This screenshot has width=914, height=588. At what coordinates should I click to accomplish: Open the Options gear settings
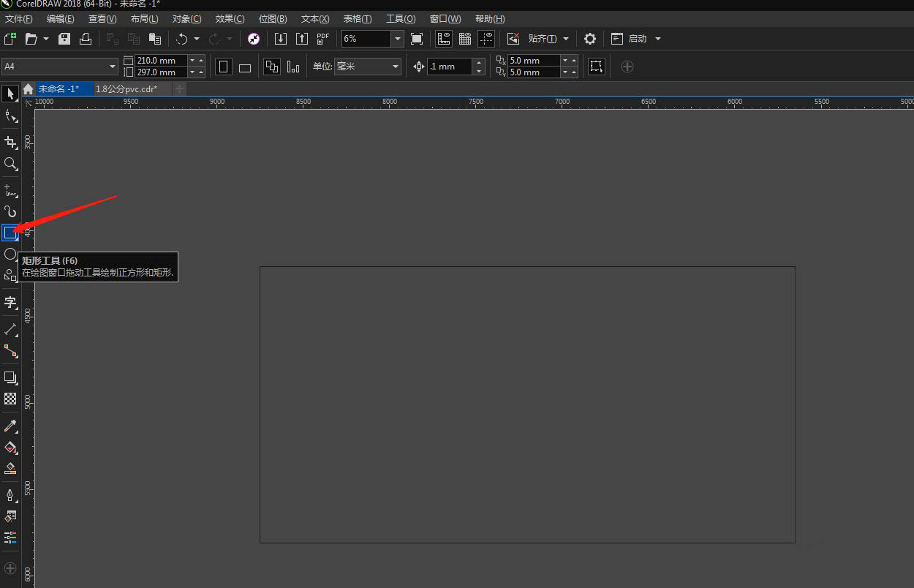click(x=590, y=39)
